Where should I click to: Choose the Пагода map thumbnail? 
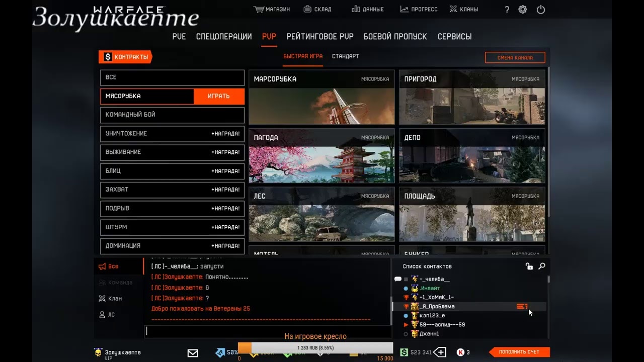(x=321, y=156)
